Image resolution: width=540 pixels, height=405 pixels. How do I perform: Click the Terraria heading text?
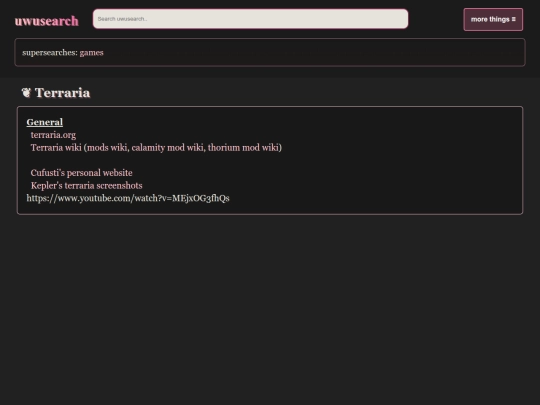coord(62,93)
